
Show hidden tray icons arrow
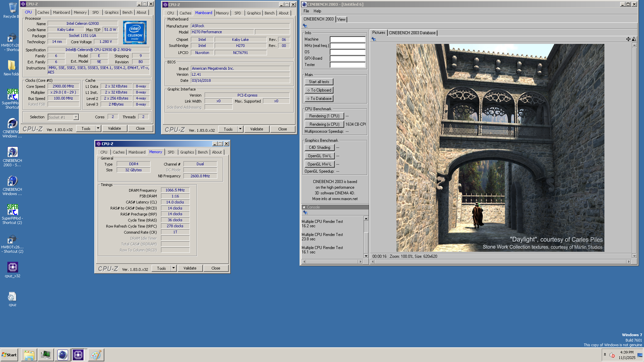pos(605,355)
